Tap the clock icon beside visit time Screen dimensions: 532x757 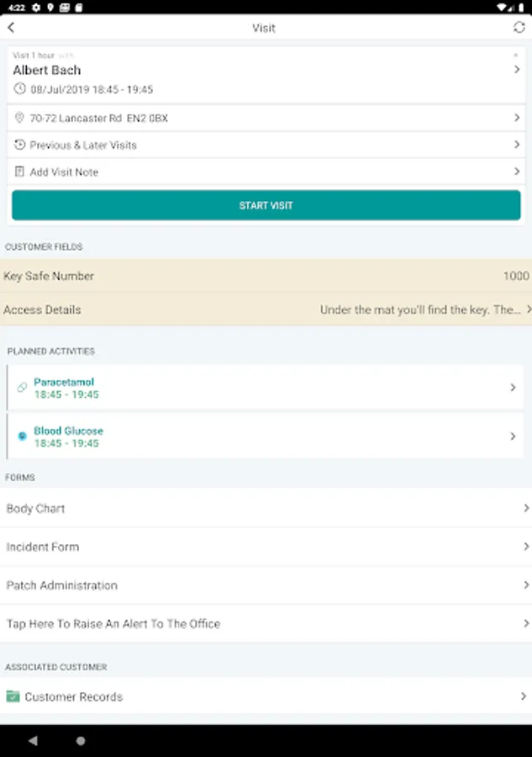coord(19,89)
